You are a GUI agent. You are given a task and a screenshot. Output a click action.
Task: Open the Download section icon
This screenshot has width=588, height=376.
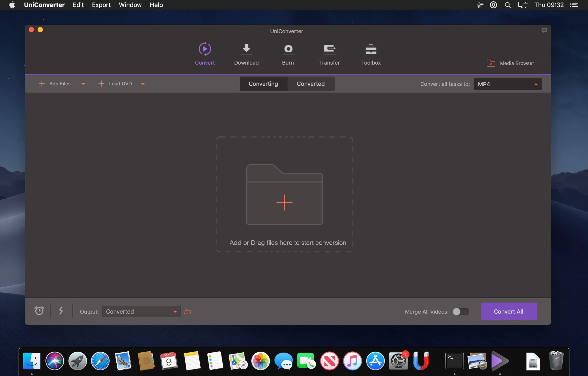click(246, 49)
